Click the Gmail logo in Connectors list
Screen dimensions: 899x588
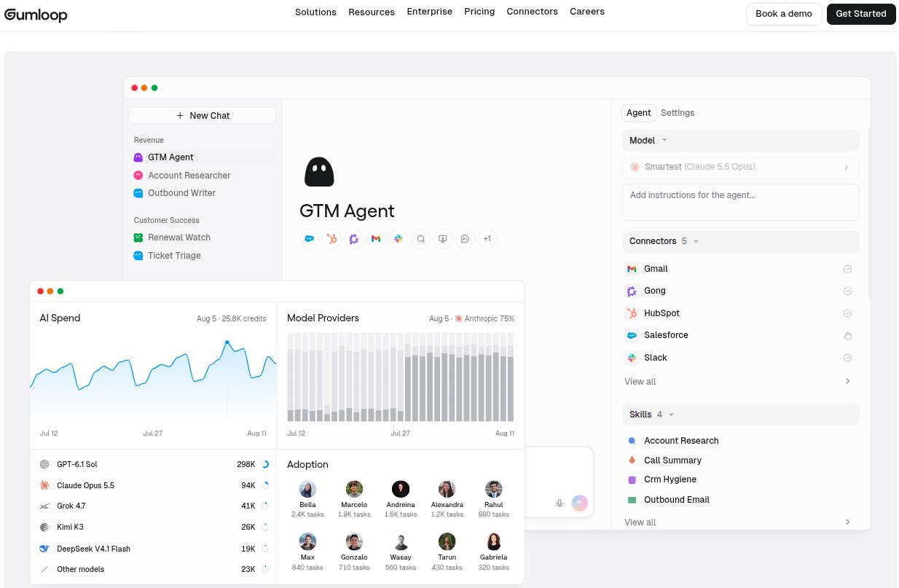coord(632,269)
